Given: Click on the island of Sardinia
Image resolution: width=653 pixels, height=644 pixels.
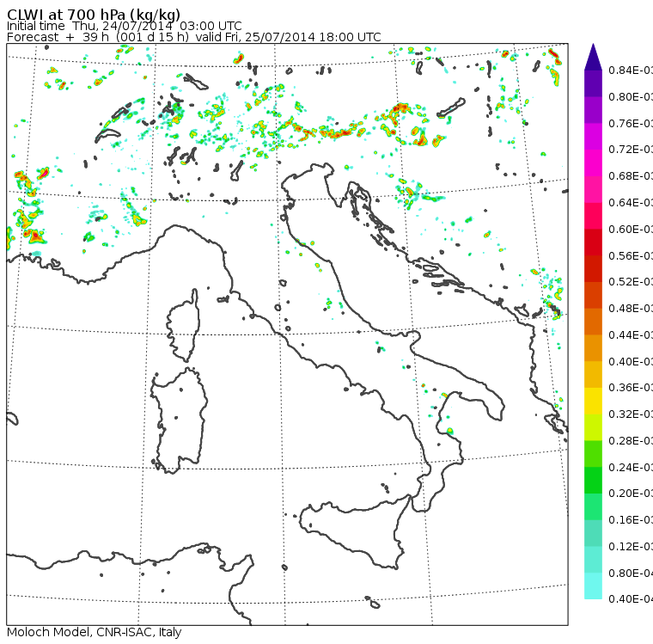Looking at the screenshot, I should [x=180, y=421].
